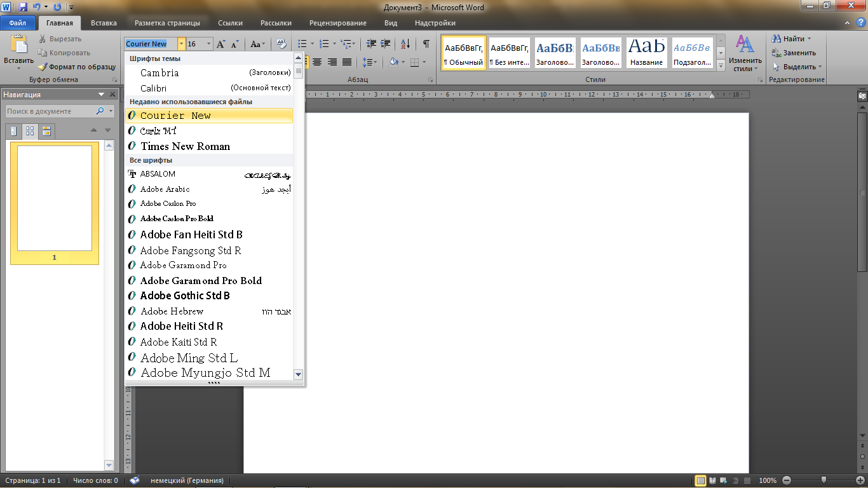Click the Find (Найти) button
This screenshot has height=488, width=868.
click(789, 39)
